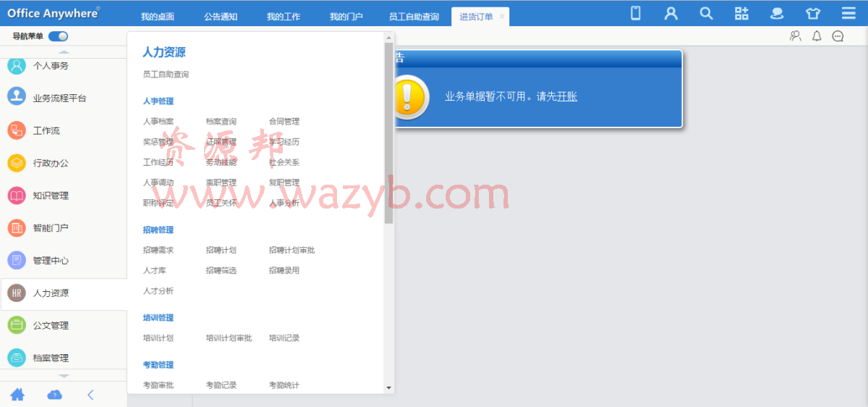
Task: Click the portal disc icon in header
Action: point(777,13)
